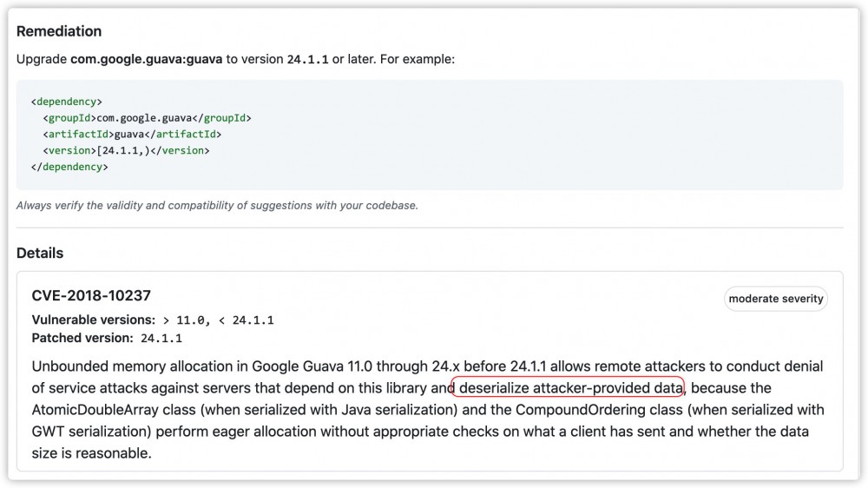868x488 pixels.
Task: Click the 'Patched version:' label
Action: tap(82, 338)
